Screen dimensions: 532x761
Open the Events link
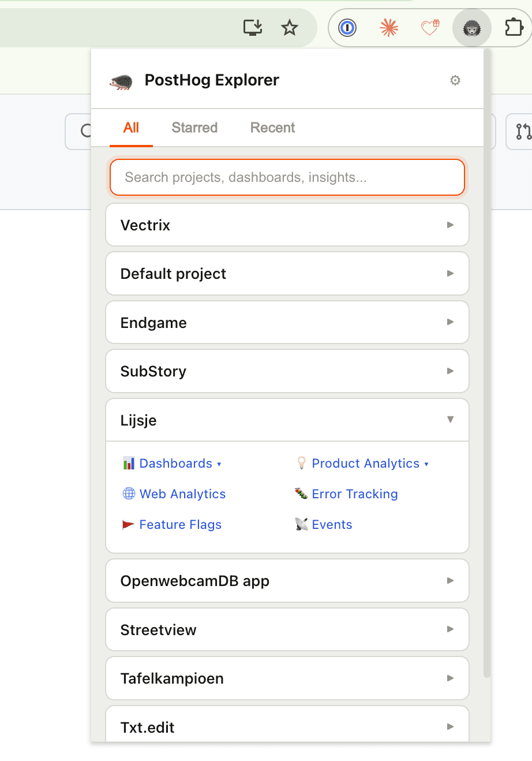click(332, 524)
